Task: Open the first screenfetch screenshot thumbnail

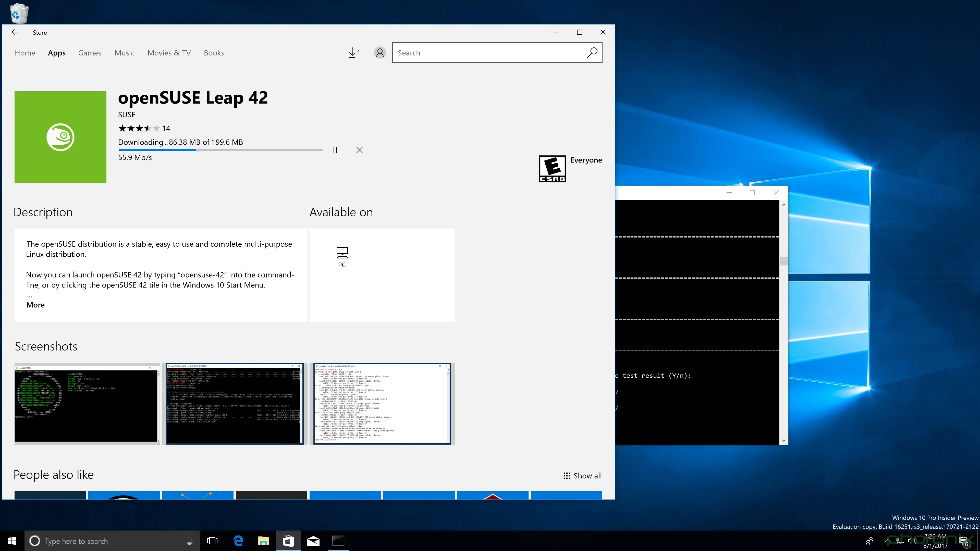Action: pos(87,404)
